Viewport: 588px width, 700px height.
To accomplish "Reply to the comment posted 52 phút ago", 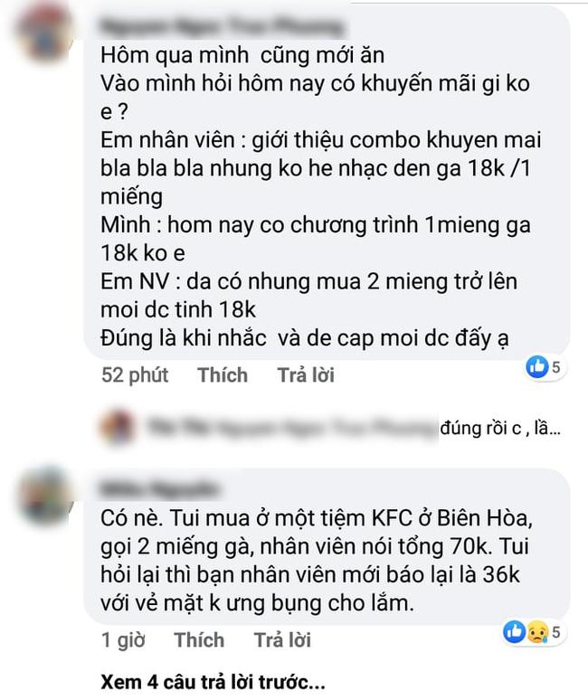I will pos(306,375).
